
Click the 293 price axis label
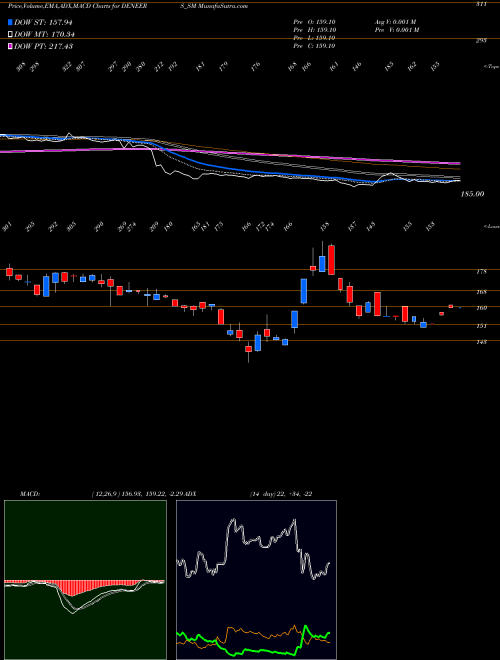point(481,40)
